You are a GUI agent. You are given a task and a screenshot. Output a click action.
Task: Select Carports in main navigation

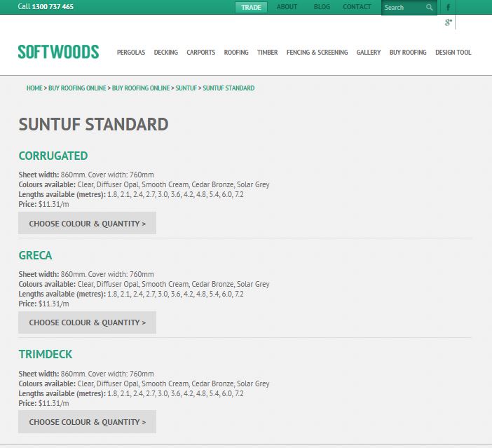point(201,53)
